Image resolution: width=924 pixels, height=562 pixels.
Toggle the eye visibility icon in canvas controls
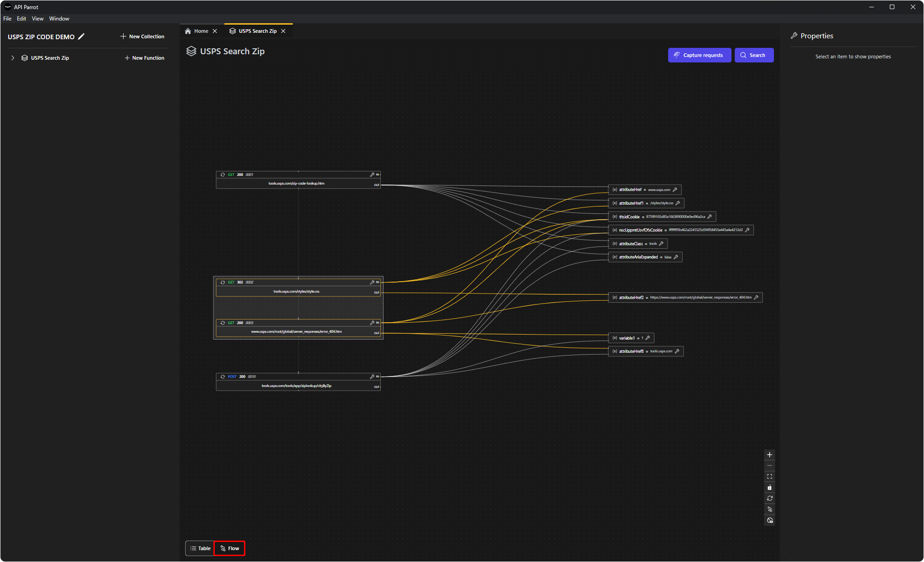[769, 521]
